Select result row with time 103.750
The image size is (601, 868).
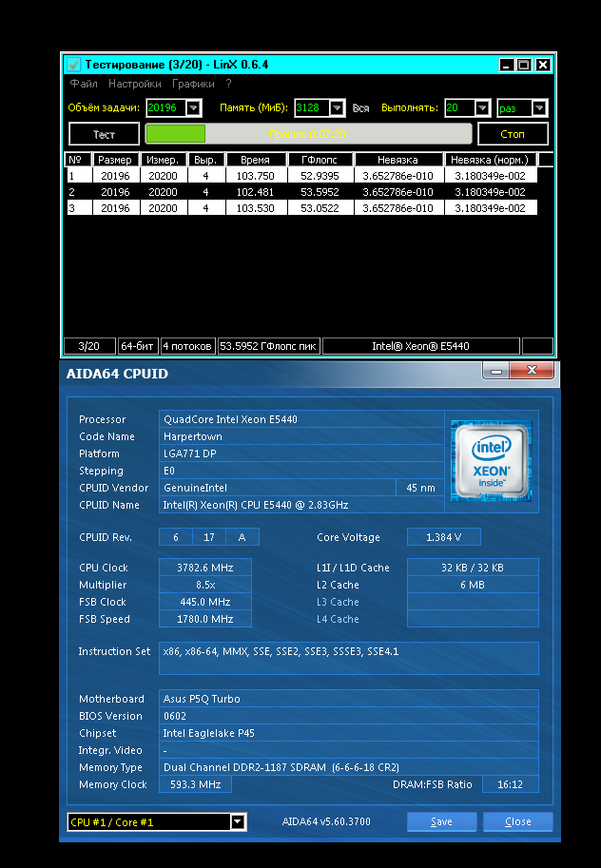301,176
